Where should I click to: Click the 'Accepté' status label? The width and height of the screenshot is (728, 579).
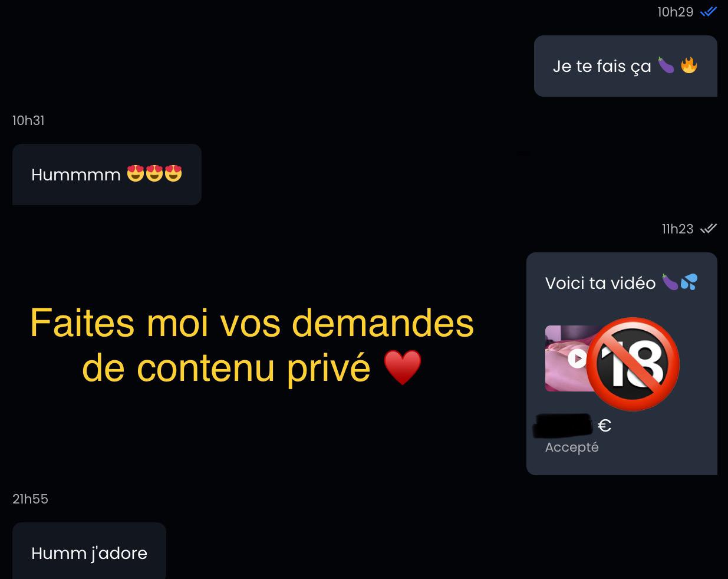(572, 447)
